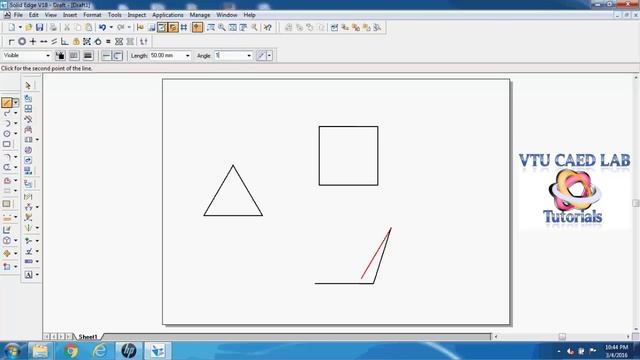Toggle the line width button on ribbon bar
The height and width of the screenshot is (360, 640).
click(x=88, y=56)
